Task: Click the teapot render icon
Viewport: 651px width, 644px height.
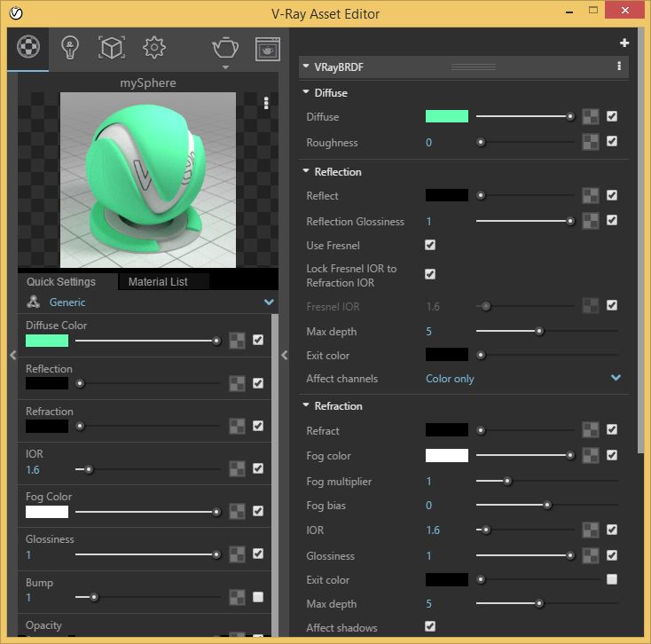Action: point(225,47)
